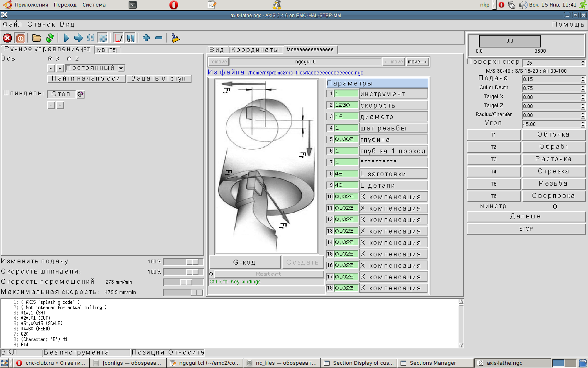Screen dimensions: 588x368
Task: Click the zoom in plus icon
Action: [x=146, y=38]
